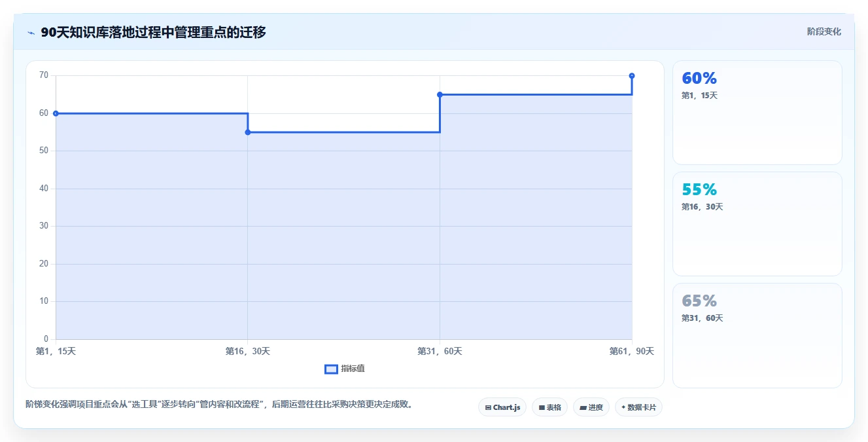
Task: Click the y-axis value 50
Action: (44, 151)
